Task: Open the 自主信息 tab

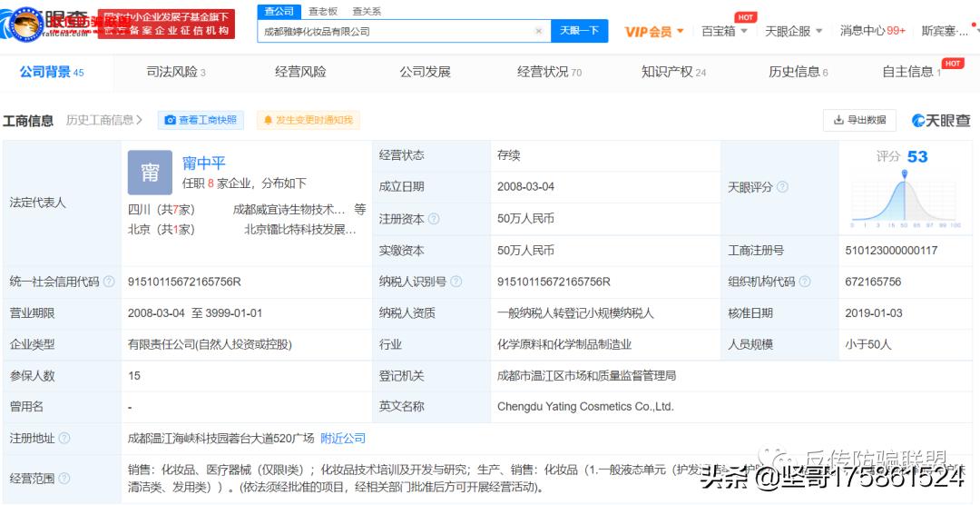Action: (912, 72)
